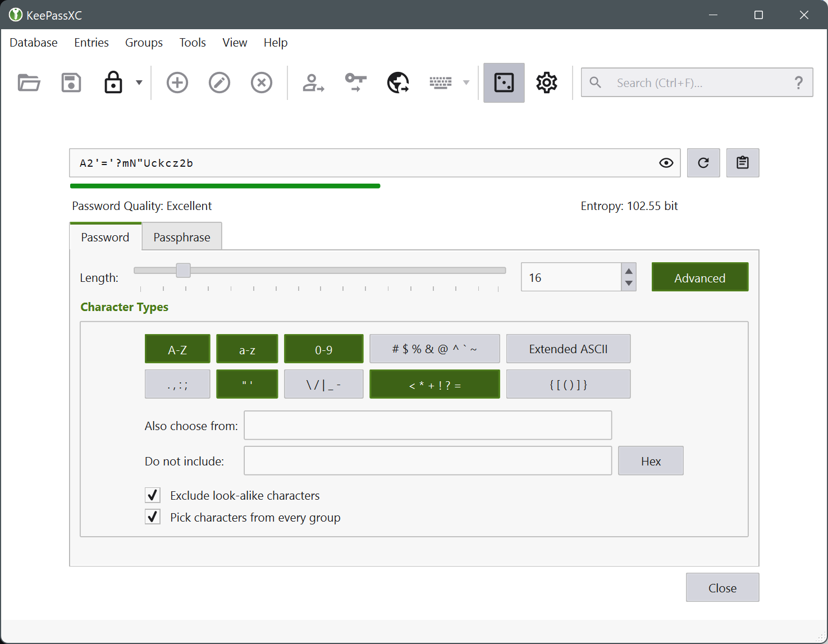
Task: Click the 'Also choose from' input field
Action: click(427, 426)
